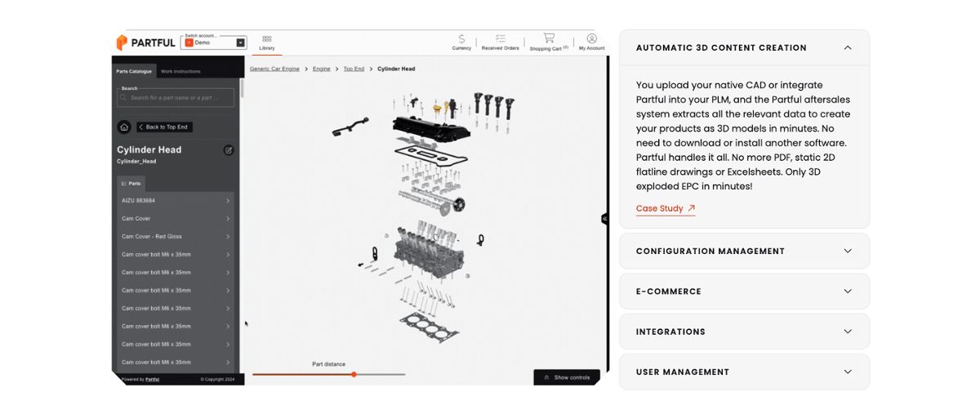Image resolution: width=980 pixels, height=410 pixels.
Task: Collapse the side panel with double-arrow handle
Action: coord(604,219)
